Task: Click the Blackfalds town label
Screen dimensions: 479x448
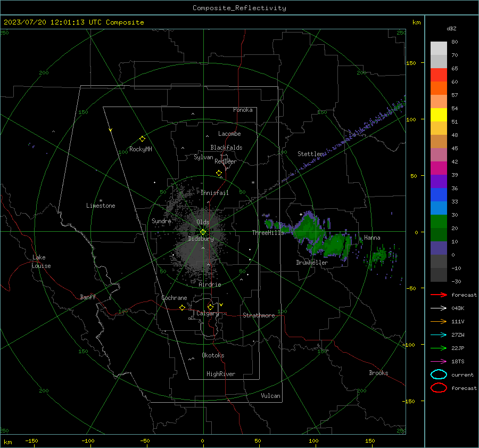Action: tap(226, 148)
